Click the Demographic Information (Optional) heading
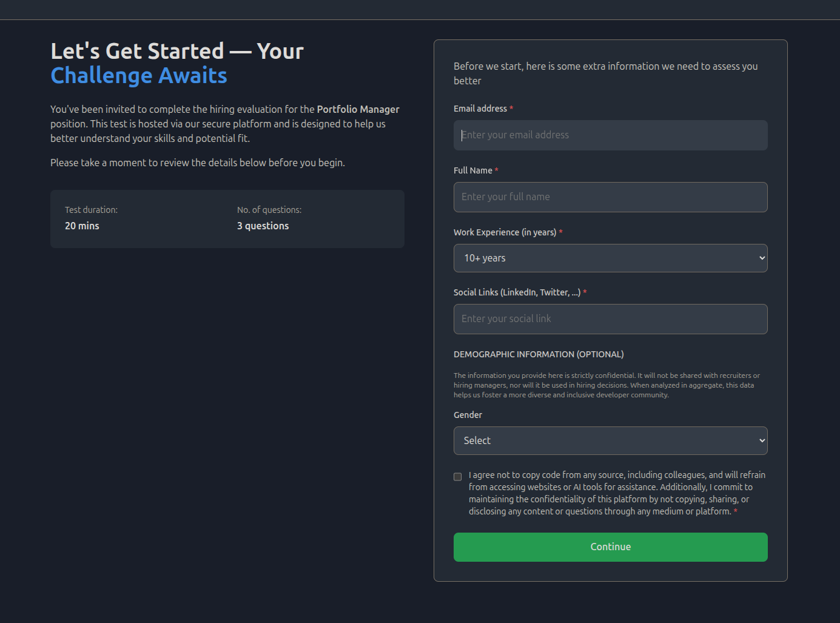Screen dimensions: 840x623 click(x=539, y=354)
